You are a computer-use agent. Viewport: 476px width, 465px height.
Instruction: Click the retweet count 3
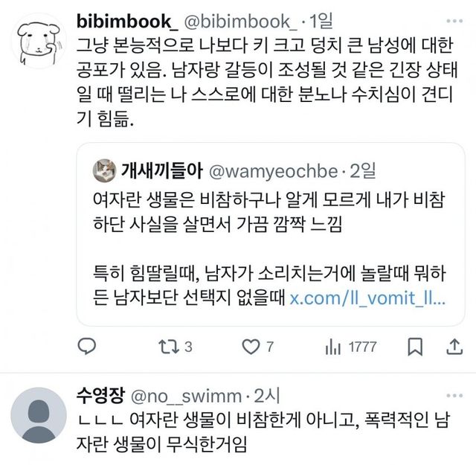click(x=188, y=346)
